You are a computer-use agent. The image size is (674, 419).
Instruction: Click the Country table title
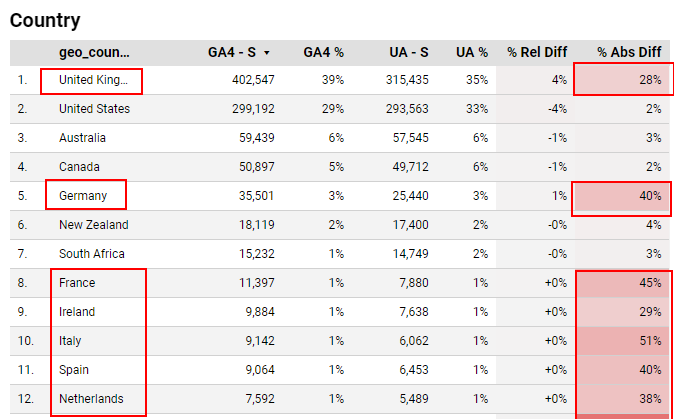point(45,19)
